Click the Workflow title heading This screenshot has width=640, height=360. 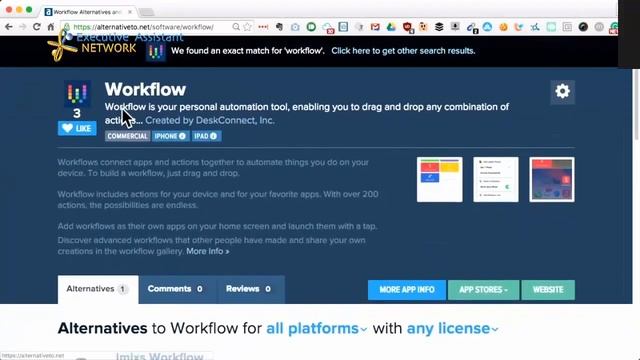(145, 89)
